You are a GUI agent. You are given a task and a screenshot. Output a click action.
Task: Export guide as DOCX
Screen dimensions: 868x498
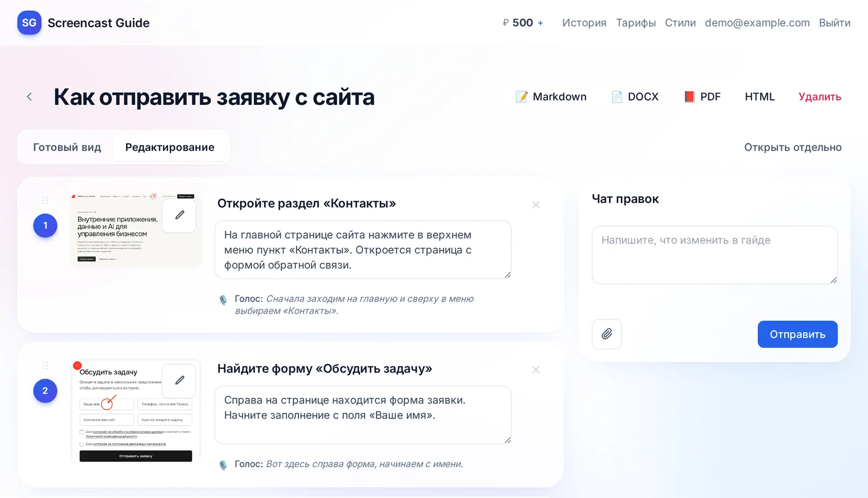635,96
